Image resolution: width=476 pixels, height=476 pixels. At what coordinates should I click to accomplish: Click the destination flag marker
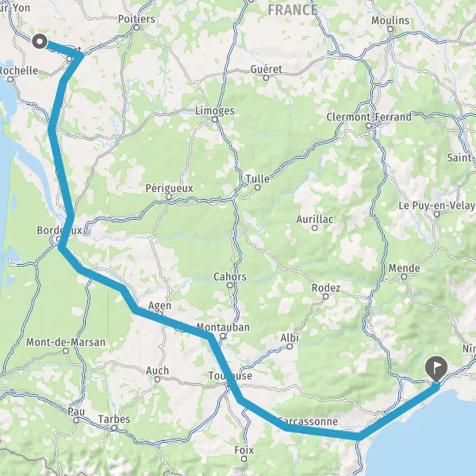click(x=436, y=369)
